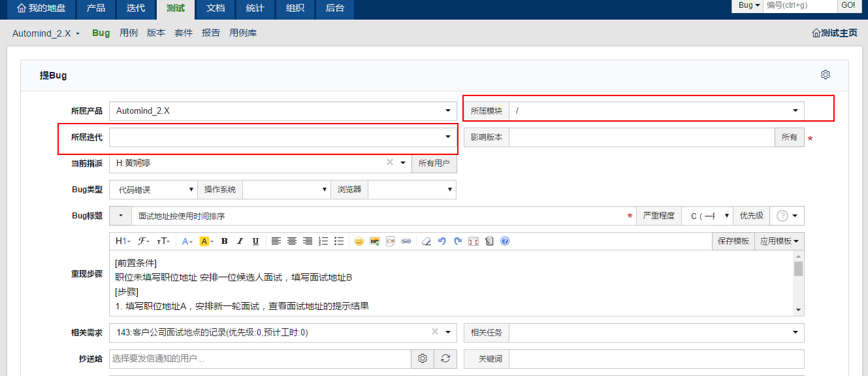Open the 套件 submenu item
Viewport: 868px width, 376px height.
(184, 33)
